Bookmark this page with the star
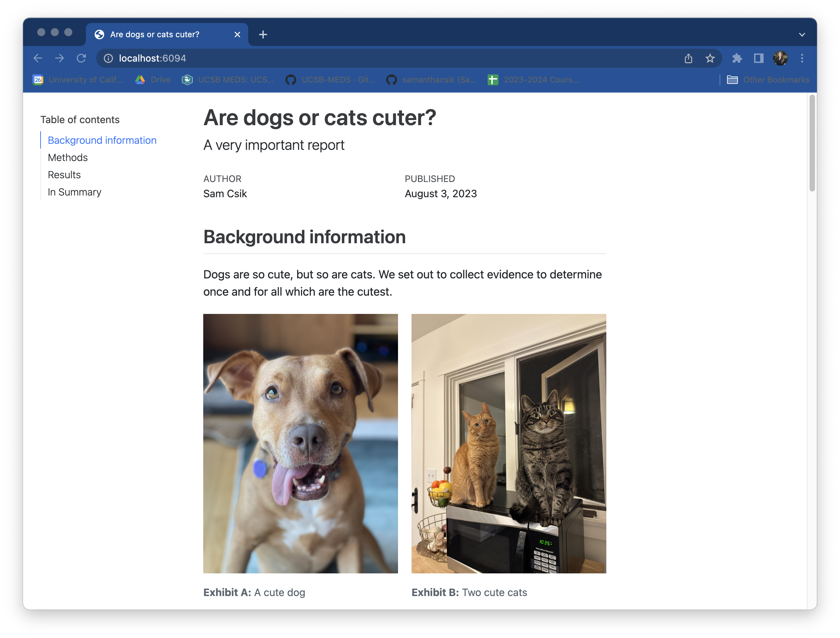The width and height of the screenshot is (840, 638). pyautogui.click(x=710, y=58)
